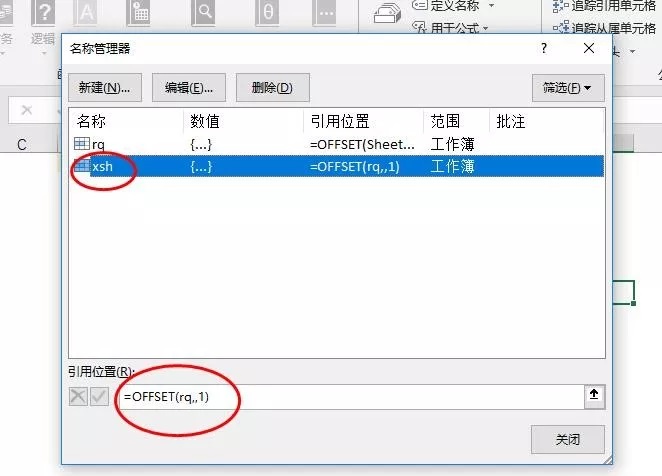This screenshot has width=662, height=476.
Task: Click the Logical function ribbon icon
Action: click(x=43, y=14)
